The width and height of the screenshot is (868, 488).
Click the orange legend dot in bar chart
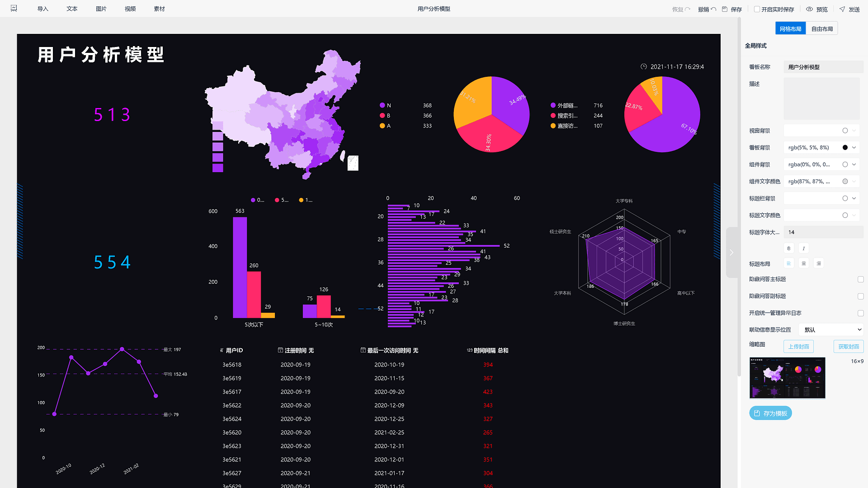[x=301, y=200]
